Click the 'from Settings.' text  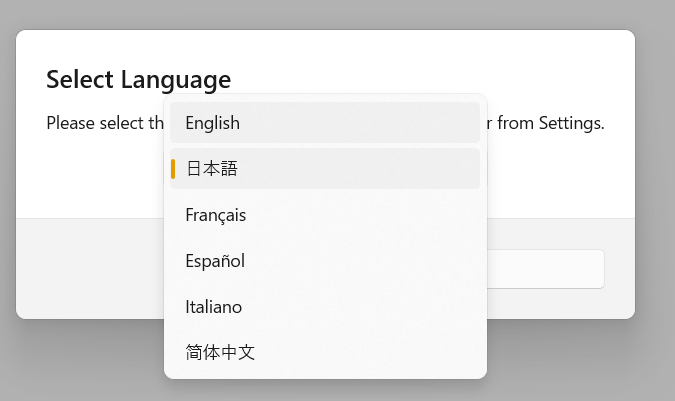click(x=551, y=123)
